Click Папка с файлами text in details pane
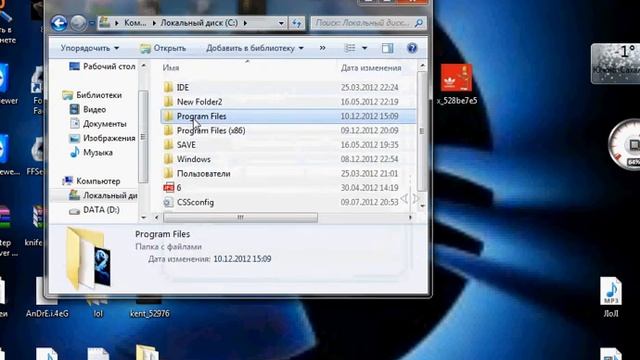This screenshot has height=360, width=640. point(168,247)
